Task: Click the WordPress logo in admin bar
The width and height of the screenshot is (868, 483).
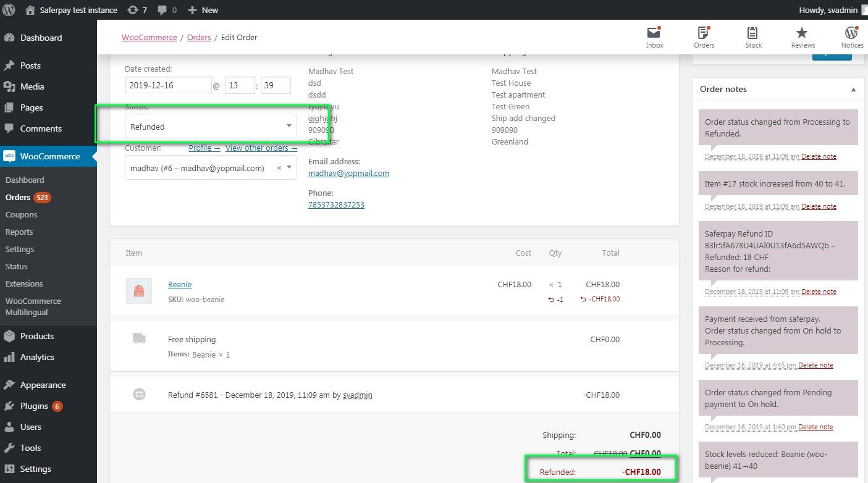Action: click(x=9, y=10)
